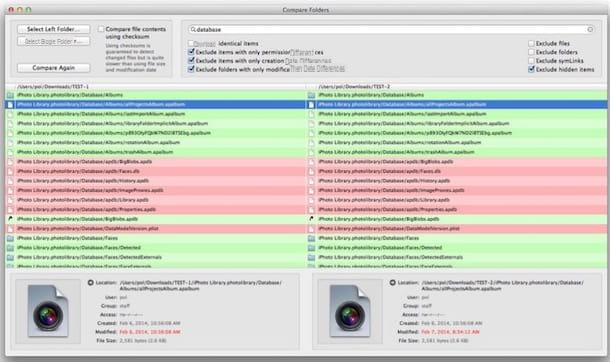The width and height of the screenshot is (610, 362).
Task: Uncheck Exclude items with only creation date differences
Action: tap(191, 61)
